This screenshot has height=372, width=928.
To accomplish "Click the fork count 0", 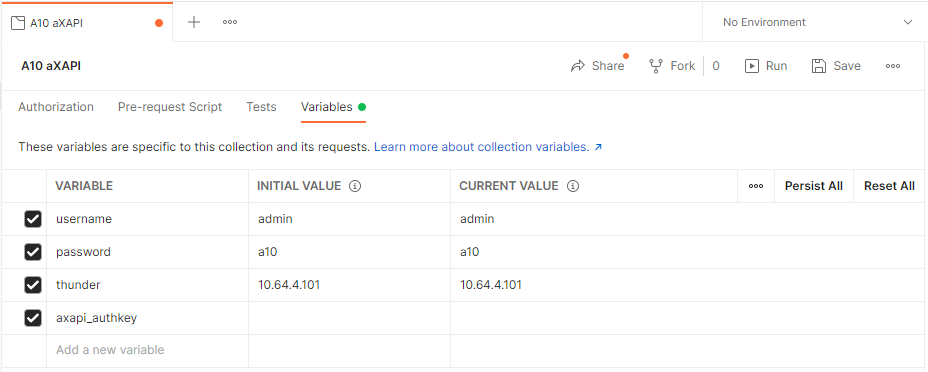I will 716,66.
